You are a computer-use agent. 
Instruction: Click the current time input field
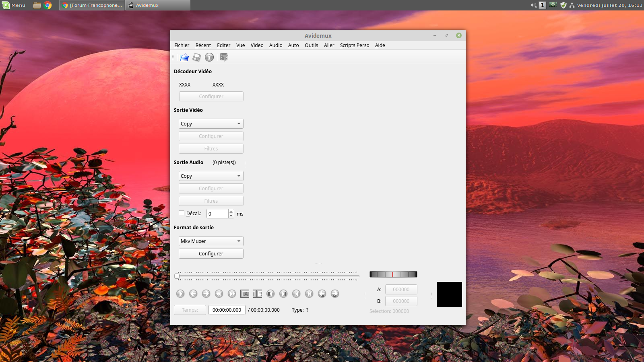click(227, 310)
